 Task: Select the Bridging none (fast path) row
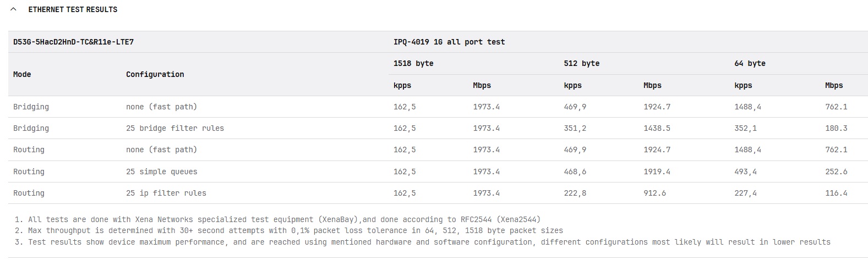click(x=31, y=107)
